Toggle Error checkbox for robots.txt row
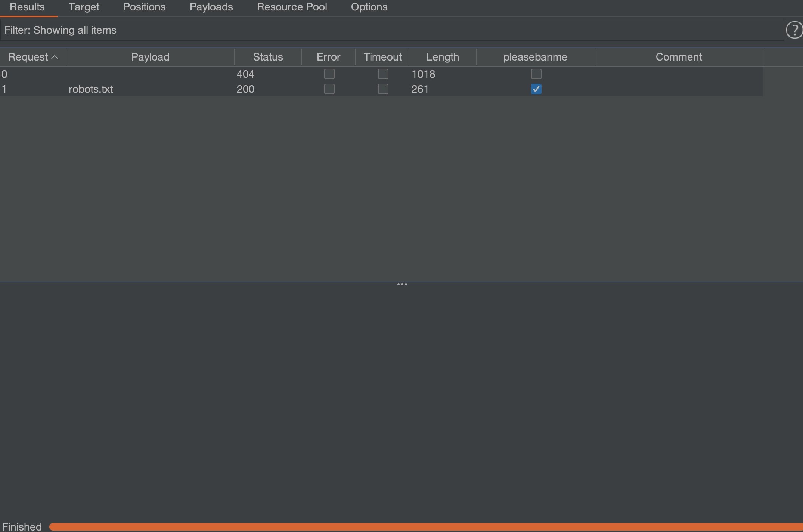The image size is (803, 532). coord(329,89)
